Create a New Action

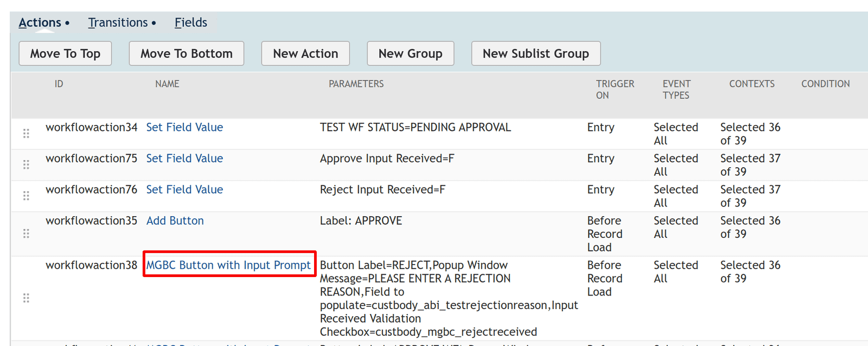pos(305,54)
